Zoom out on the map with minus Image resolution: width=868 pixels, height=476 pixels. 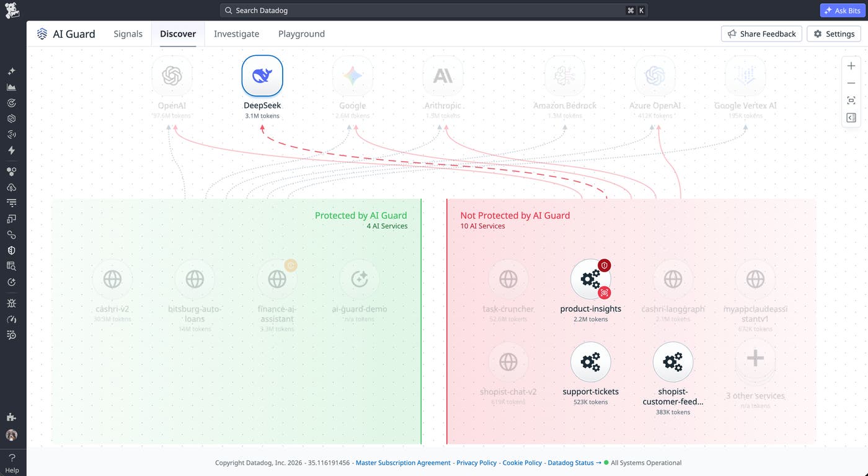point(851,83)
